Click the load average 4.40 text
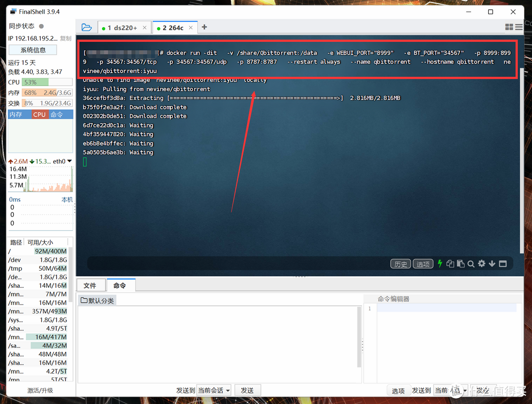The width and height of the screenshot is (532, 404). [x=35, y=72]
